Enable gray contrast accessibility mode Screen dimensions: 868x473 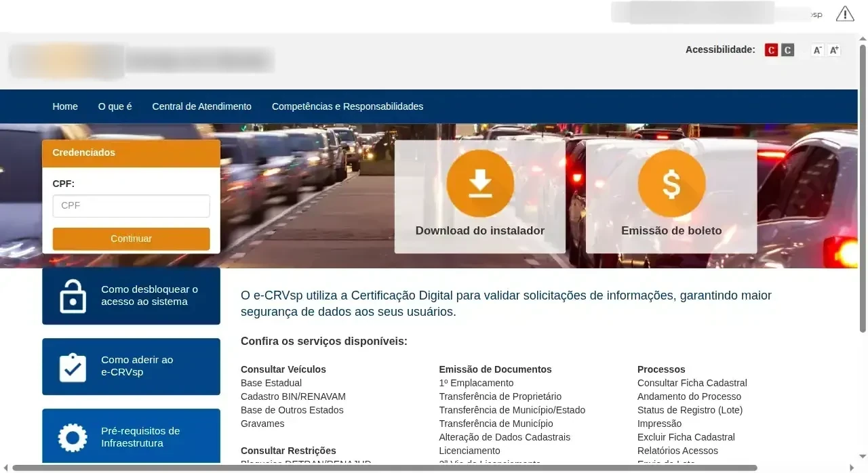(787, 50)
